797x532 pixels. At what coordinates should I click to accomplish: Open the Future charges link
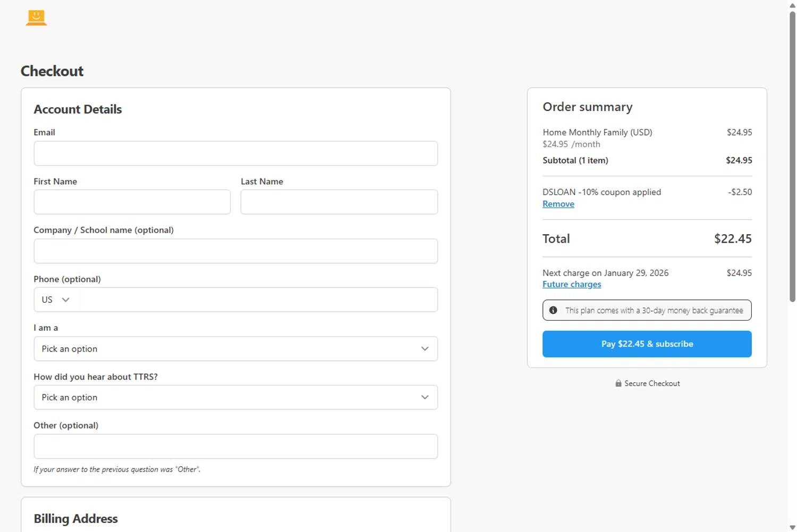[x=572, y=284]
